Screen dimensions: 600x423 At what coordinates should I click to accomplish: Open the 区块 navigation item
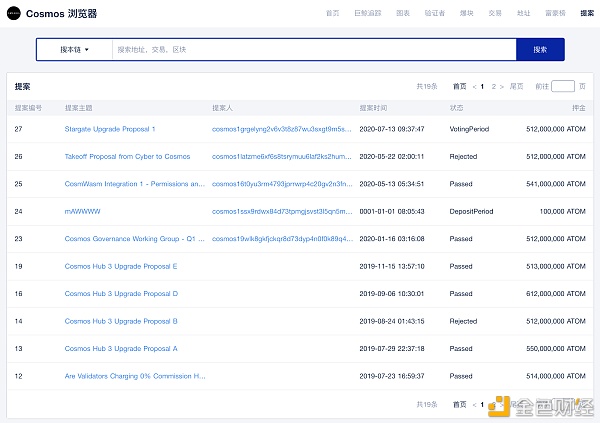(466, 13)
